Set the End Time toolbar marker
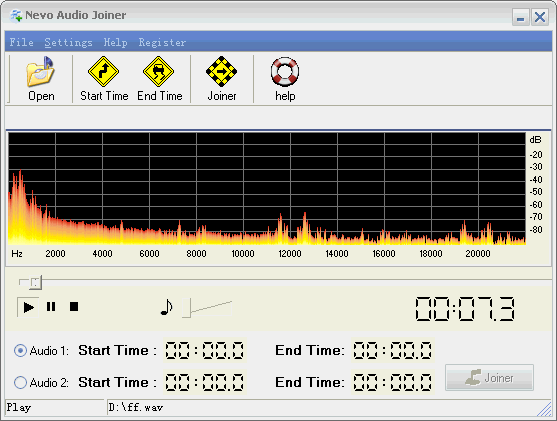The width and height of the screenshot is (557, 421). point(159,79)
